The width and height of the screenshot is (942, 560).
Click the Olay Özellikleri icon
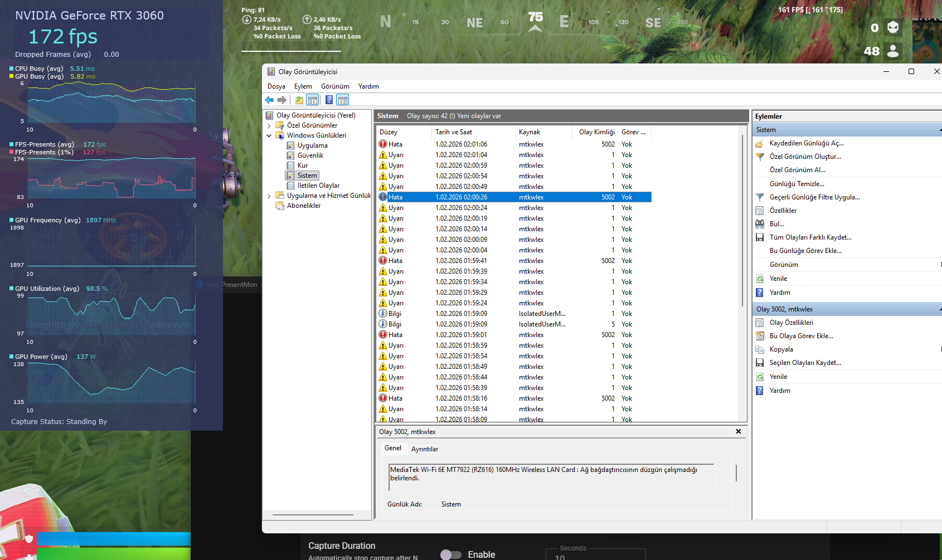[759, 323]
